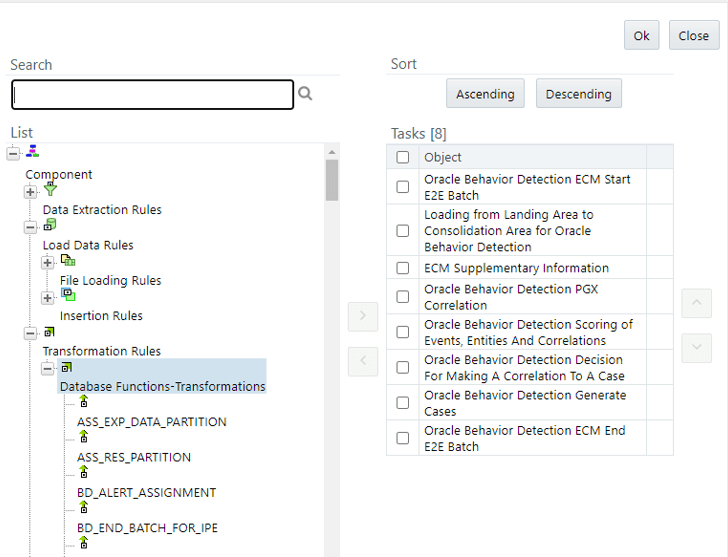Click the File Loading Rules icon

(68, 260)
